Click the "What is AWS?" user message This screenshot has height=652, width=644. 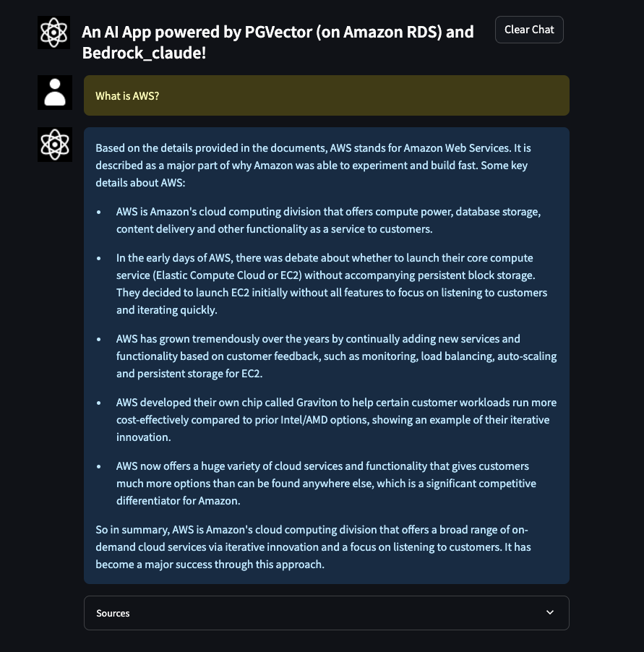click(327, 95)
